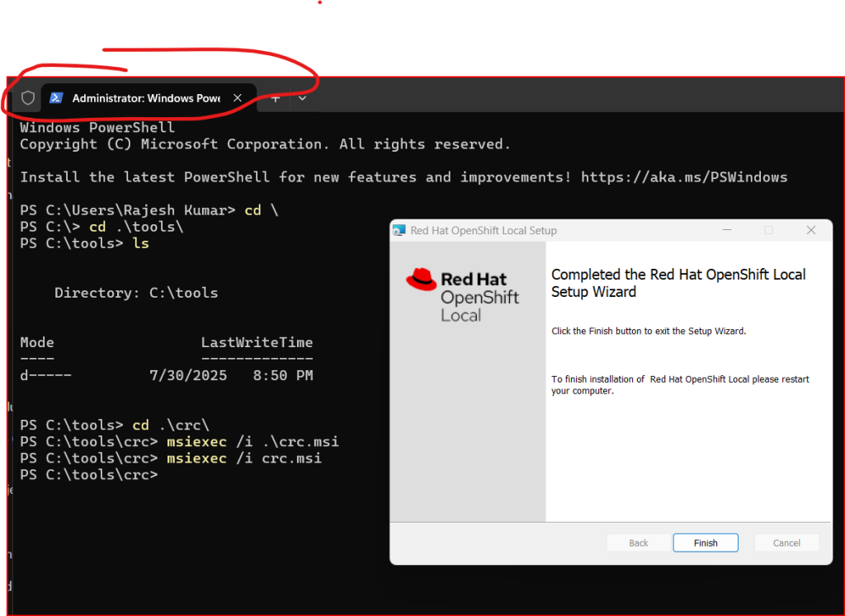
Task: Click the Red Hat OpenShift Local Setup title
Action: point(484,231)
